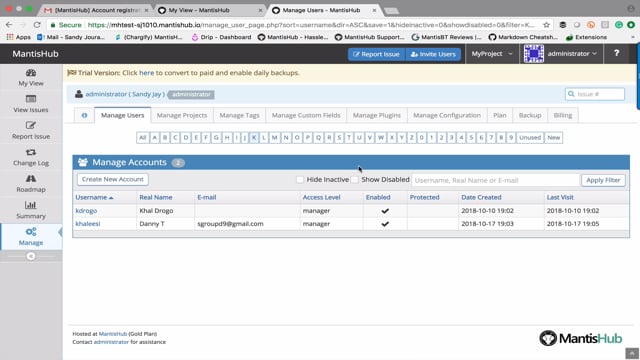Bookmark this page with the star icon
The width and height of the screenshot is (640, 360).
(547, 25)
